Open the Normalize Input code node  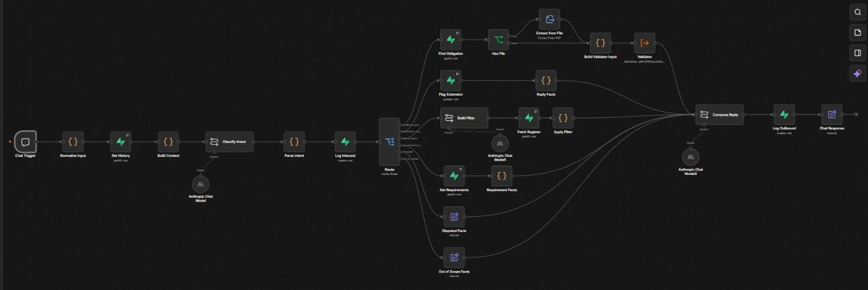pos(73,142)
